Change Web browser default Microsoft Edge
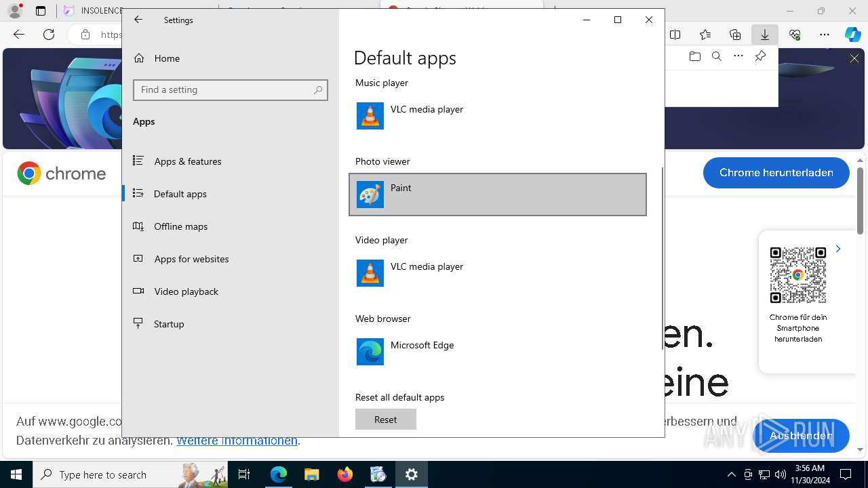The width and height of the screenshot is (868, 488). pos(498,352)
